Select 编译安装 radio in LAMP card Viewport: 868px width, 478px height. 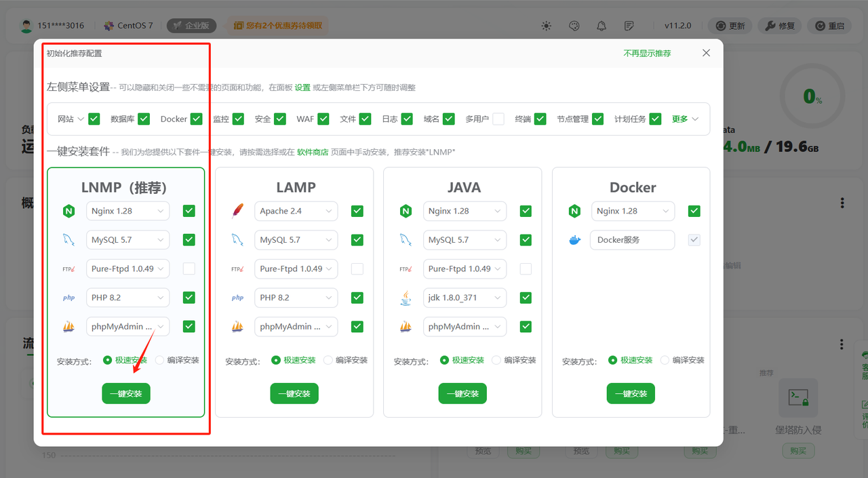click(328, 360)
